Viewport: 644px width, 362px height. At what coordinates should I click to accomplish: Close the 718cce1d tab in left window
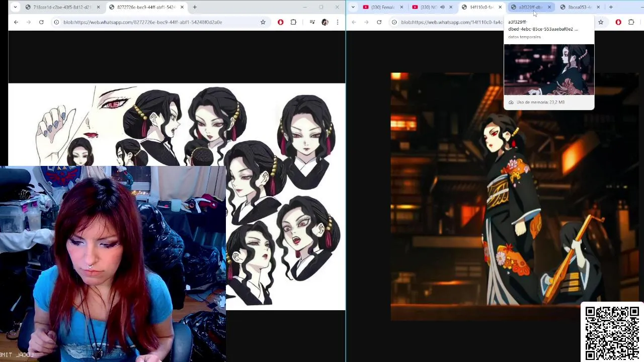pyautogui.click(x=98, y=7)
